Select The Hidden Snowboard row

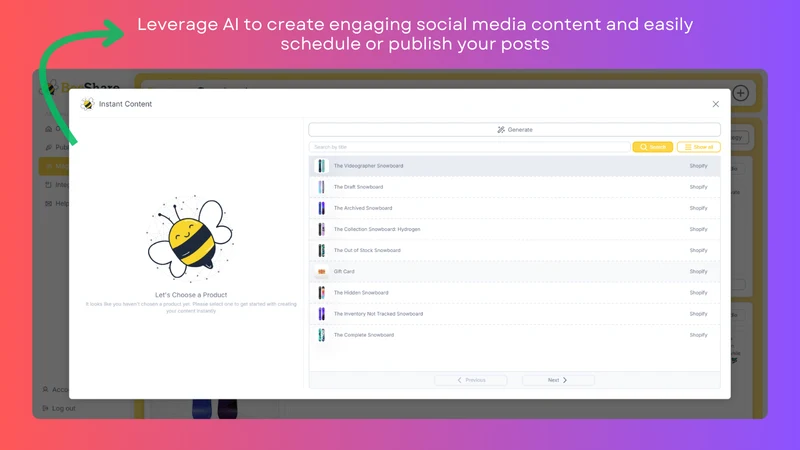pyautogui.click(x=514, y=293)
